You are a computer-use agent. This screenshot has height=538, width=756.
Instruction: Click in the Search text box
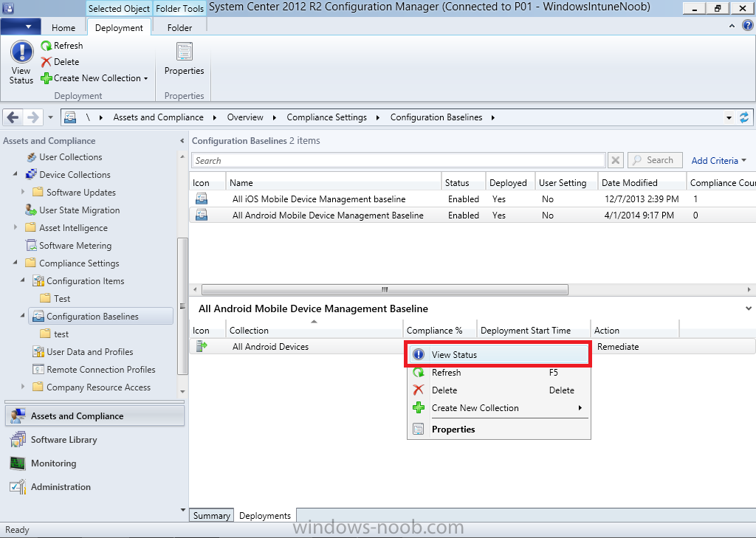click(398, 161)
